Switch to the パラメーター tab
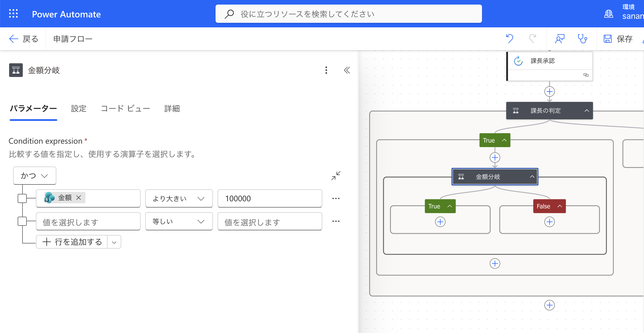Image resolution: width=644 pixels, height=333 pixels. point(33,109)
